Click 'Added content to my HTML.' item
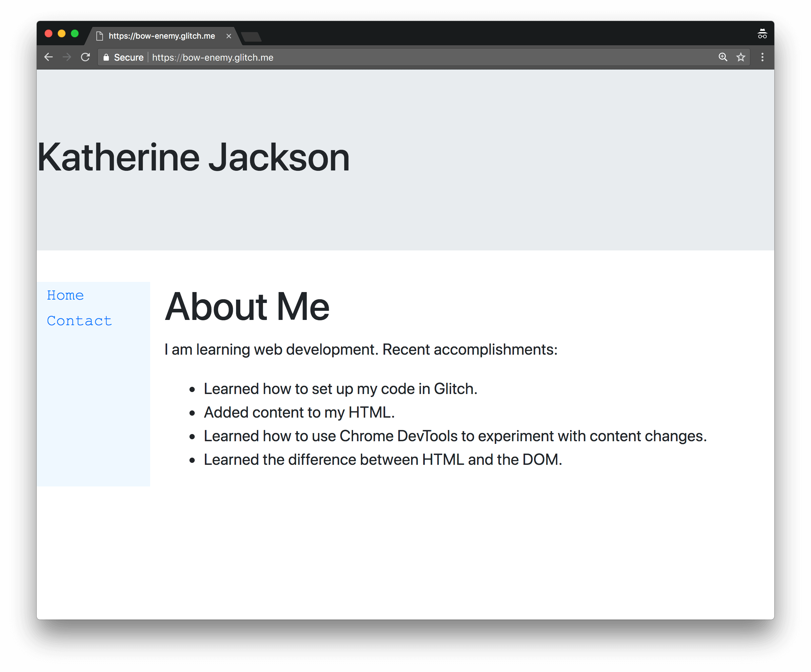This screenshot has height=672, width=811. [x=299, y=412]
